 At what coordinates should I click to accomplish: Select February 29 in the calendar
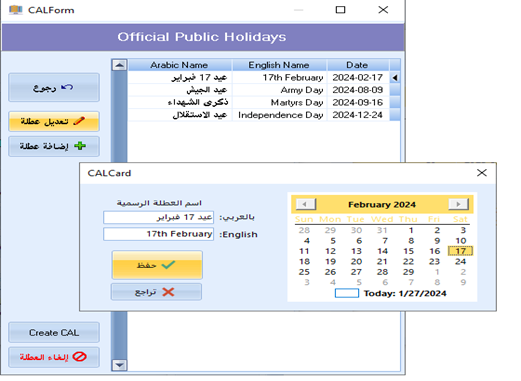pyautogui.click(x=408, y=272)
